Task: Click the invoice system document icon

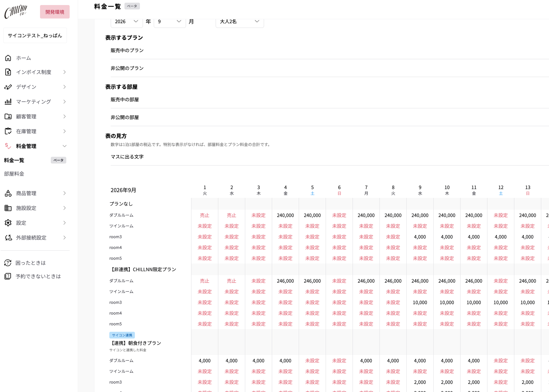Action: [x=8, y=72]
